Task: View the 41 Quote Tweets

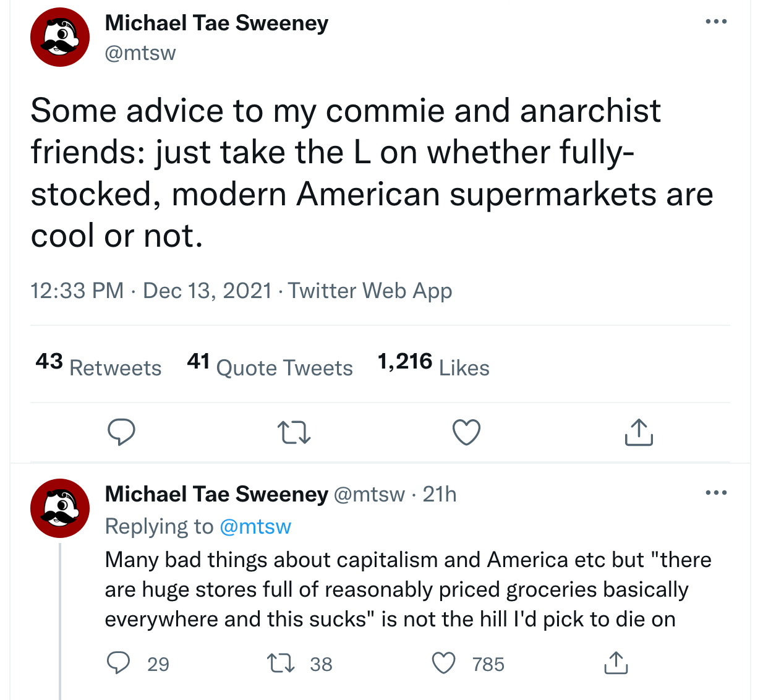Action: [x=270, y=365]
